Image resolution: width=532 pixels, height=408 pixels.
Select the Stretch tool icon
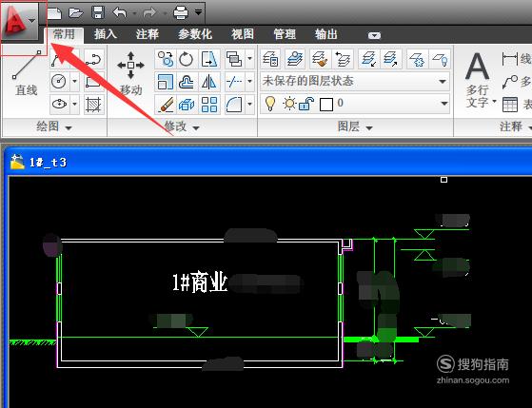tap(209, 59)
